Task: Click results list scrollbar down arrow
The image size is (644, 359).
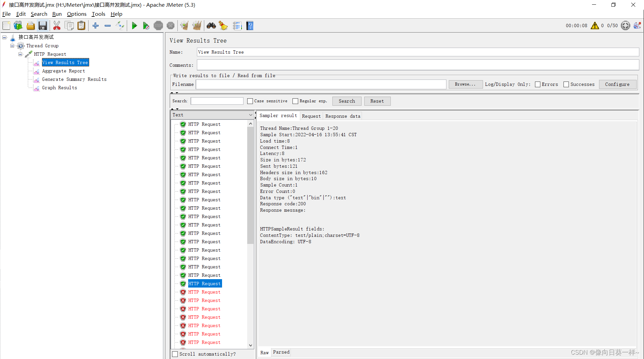Action: click(250, 345)
